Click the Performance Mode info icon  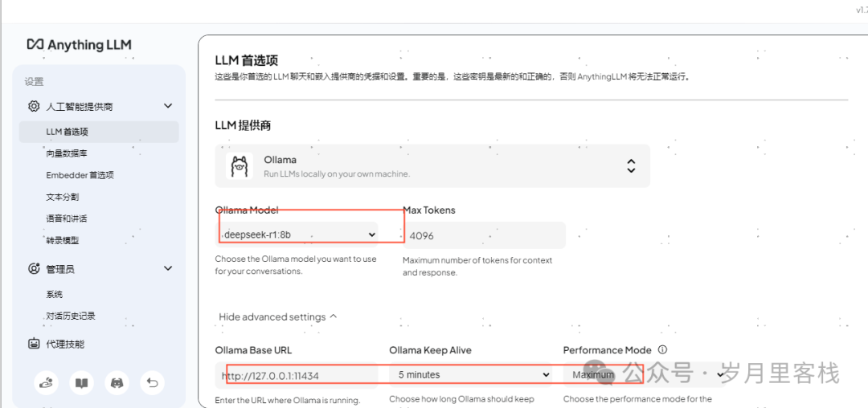click(662, 350)
